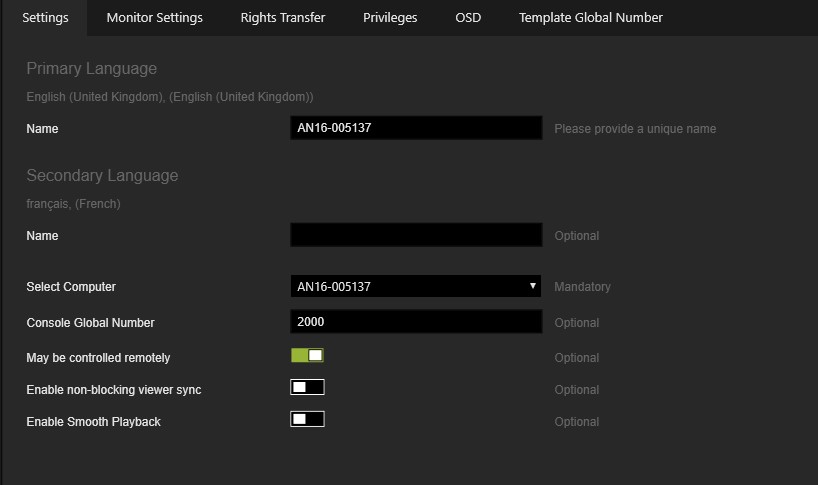Switch to the Monitor Settings tab
Image resolution: width=818 pixels, height=485 pixels.
(154, 18)
